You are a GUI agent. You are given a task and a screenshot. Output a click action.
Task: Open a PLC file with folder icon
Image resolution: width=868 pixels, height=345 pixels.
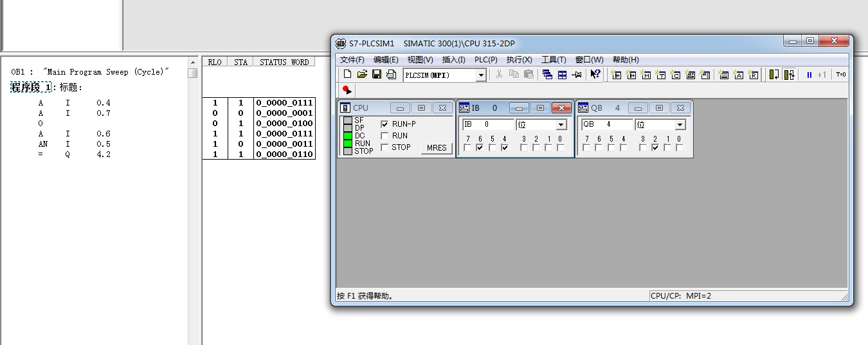362,75
